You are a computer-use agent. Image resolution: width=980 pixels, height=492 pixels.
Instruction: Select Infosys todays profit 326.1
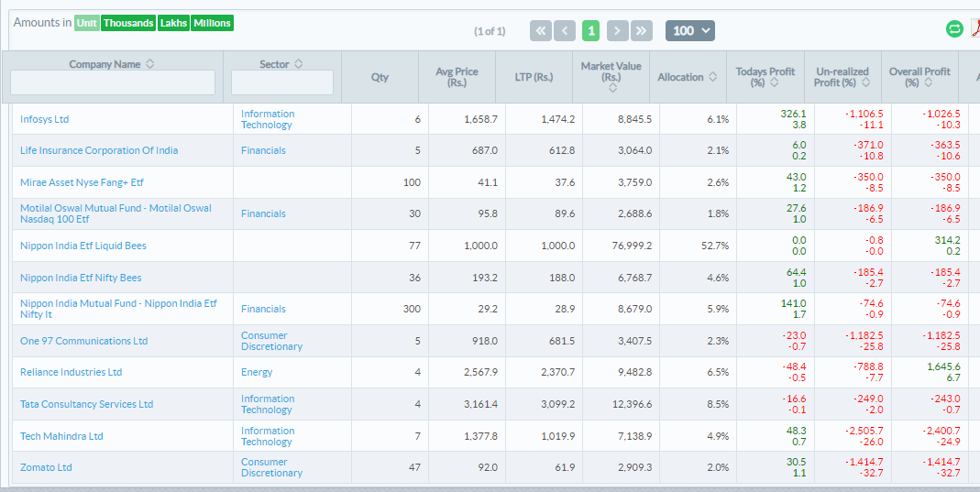click(793, 114)
